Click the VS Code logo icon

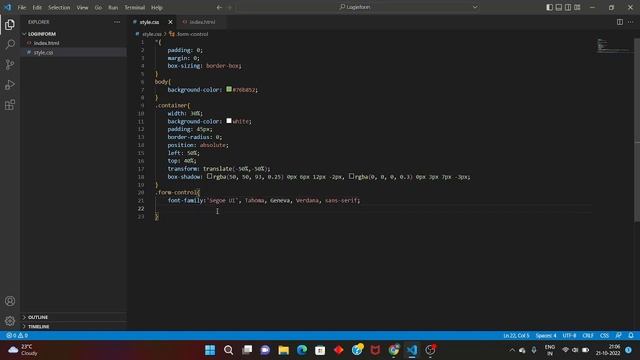8,7
